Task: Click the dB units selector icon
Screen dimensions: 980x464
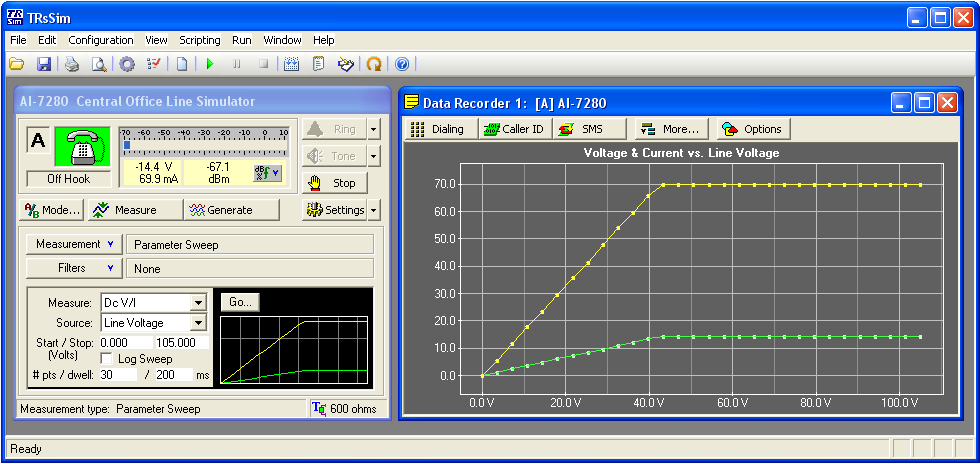Action: coord(268,174)
